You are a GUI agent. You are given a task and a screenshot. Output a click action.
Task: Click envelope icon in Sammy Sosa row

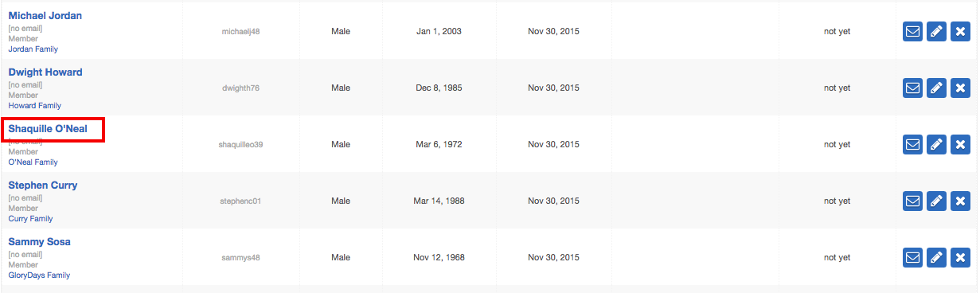coord(913,258)
